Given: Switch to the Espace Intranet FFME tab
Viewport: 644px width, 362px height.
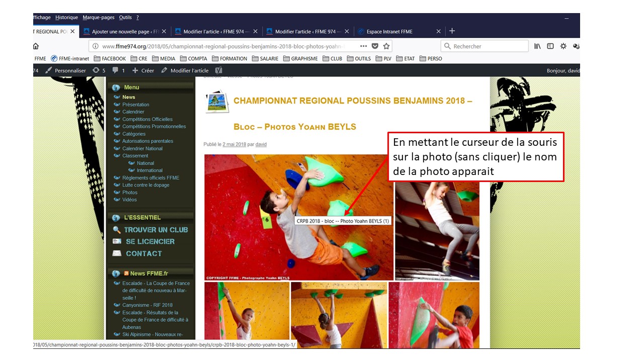Looking at the screenshot, I should point(389,32).
